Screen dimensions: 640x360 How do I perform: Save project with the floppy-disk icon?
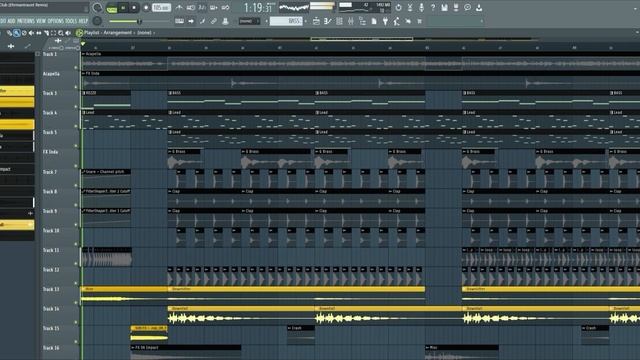[444, 8]
